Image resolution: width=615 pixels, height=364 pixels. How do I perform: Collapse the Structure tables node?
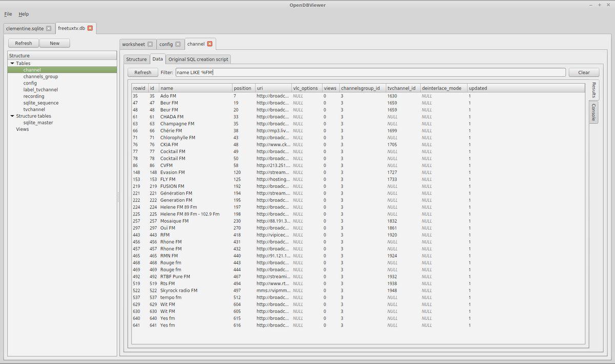(12, 116)
